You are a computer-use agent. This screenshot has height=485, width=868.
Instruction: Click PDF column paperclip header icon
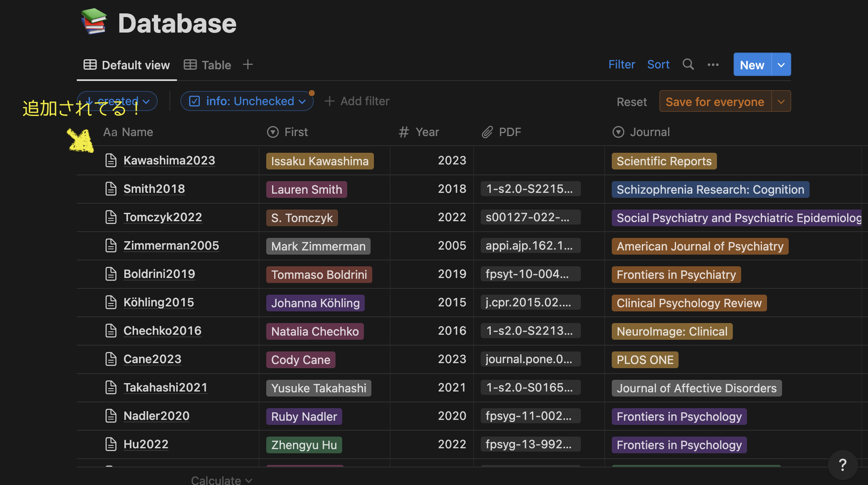coord(487,132)
